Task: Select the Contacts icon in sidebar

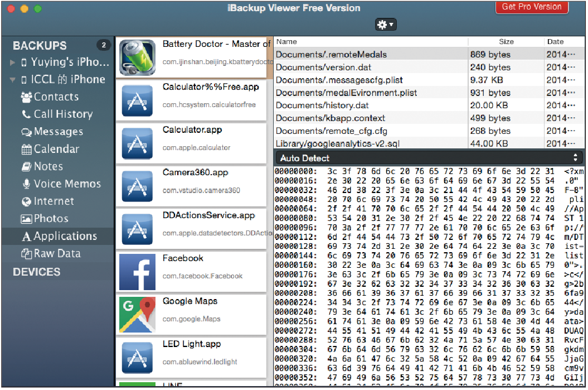Action: [x=26, y=97]
